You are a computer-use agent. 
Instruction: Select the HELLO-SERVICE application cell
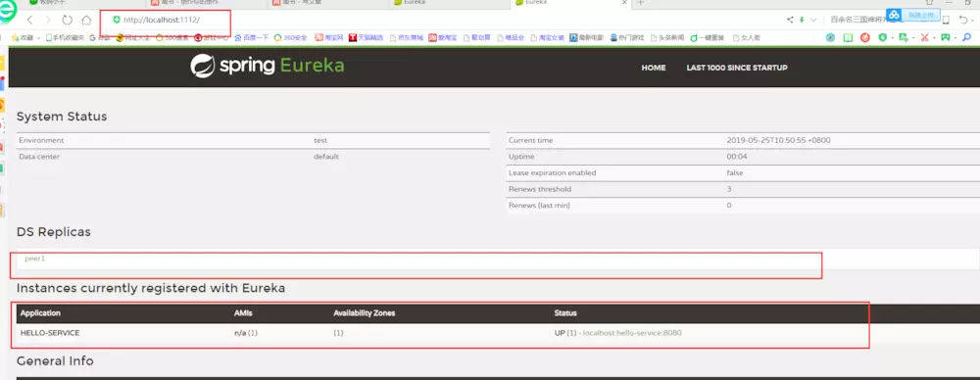coord(50,333)
